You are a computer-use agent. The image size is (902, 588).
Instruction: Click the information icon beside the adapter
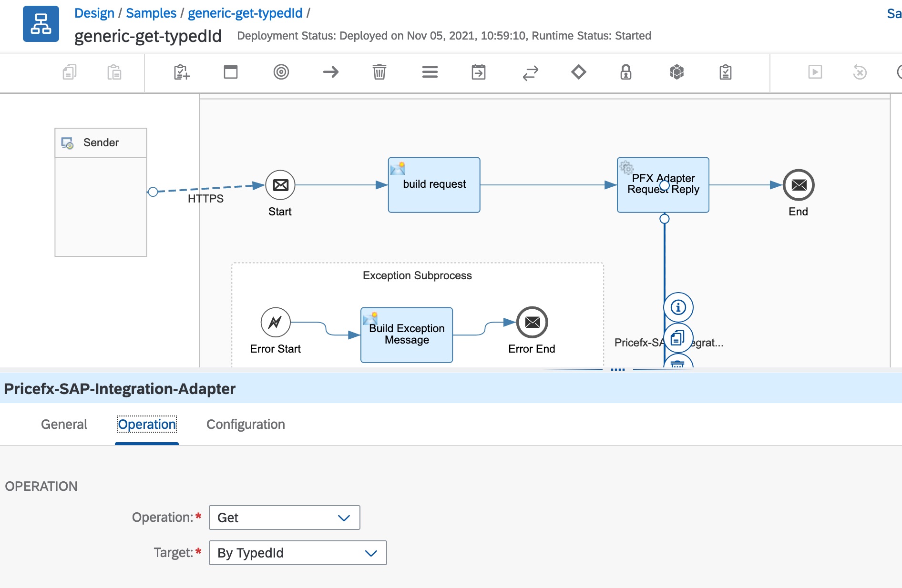678,307
